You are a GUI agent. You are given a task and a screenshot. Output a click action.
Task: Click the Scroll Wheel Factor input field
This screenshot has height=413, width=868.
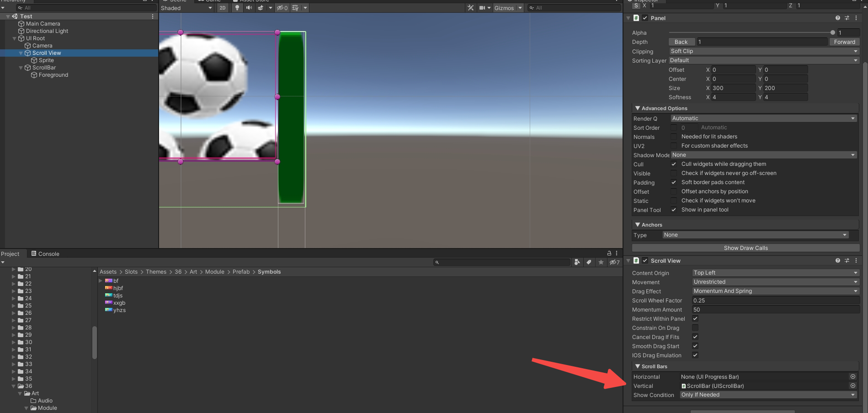click(776, 300)
